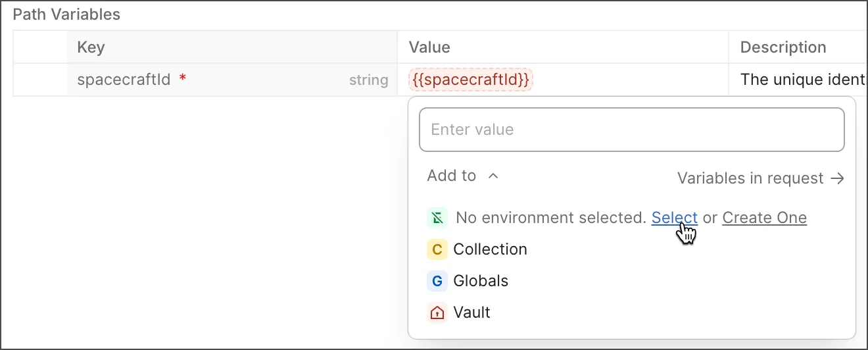Image resolution: width=868 pixels, height=350 pixels.
Task: Click the blue Globals G icon
Action: tap(437, 281)
